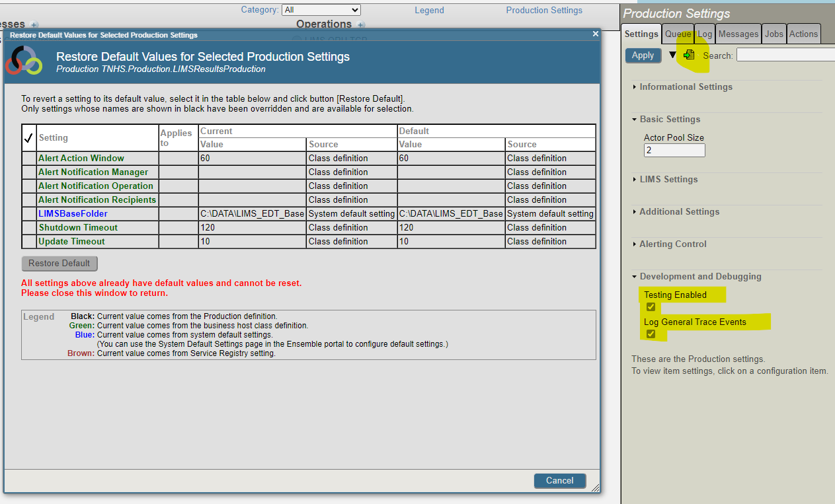Switch to the Queue tab
This screenshot has width=835, height=504.
[678, 34]
